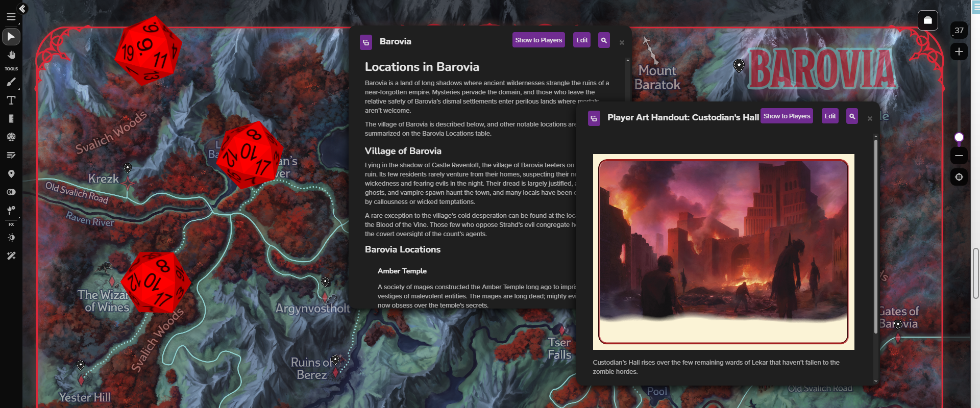Viewport: 980px width, 408px height.
Task: Open the Darkness/fog reveal tool
Action: click(11, 192)
